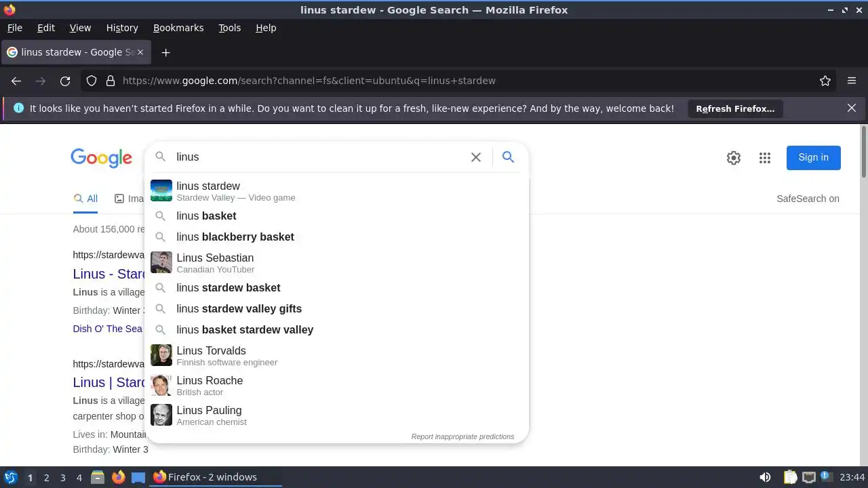Choose suggestion Linus Torvalds

tap(336, 355)
